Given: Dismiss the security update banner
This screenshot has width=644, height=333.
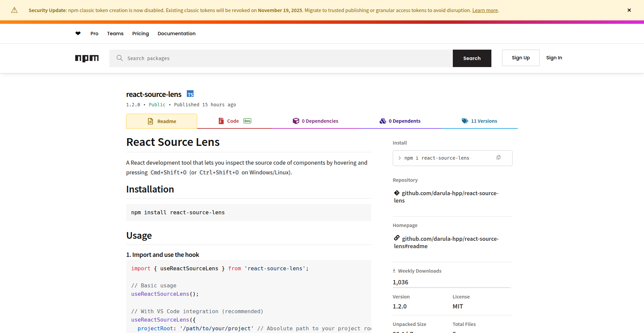Looking at the screenshot, I should click(x=629, y=10).
